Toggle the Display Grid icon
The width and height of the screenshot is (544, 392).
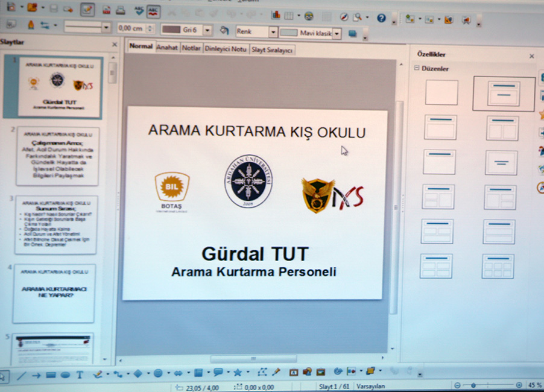[326, 16]
